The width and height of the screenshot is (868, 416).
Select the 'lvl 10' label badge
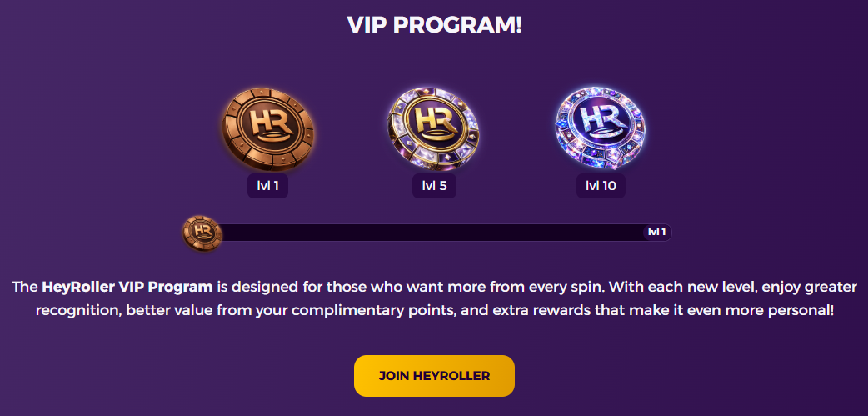(x=601, y=186)
